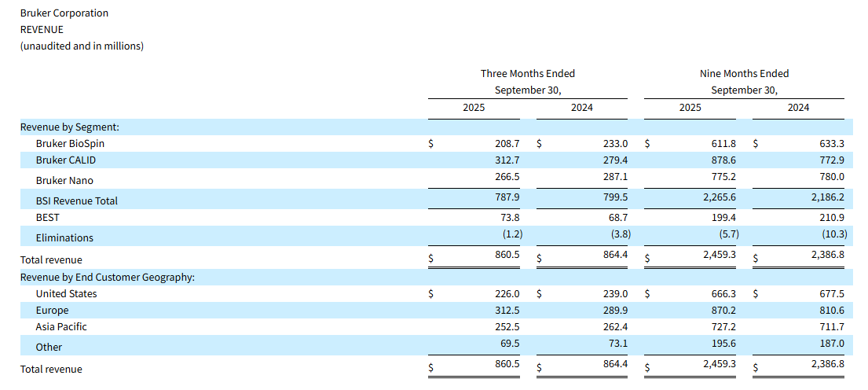Click the unaudited and in millions note
The image size is (868, 390).
tap(82, 46)
